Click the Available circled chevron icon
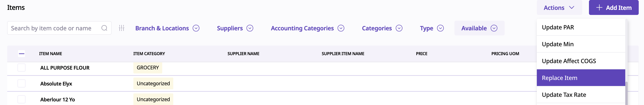644x105 pixels. [494, 28]
